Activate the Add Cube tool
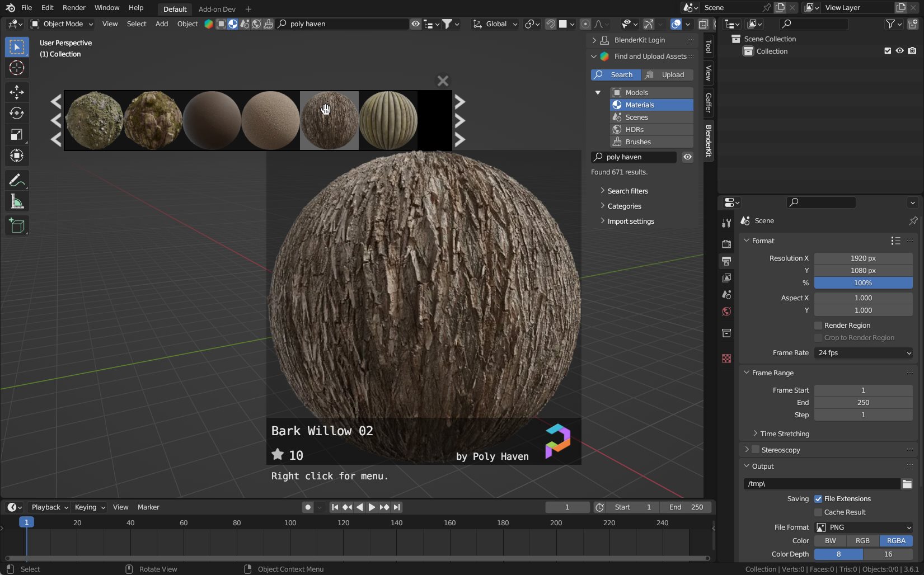The height and width of the screenshot is (575, 924). coord(17,225)
